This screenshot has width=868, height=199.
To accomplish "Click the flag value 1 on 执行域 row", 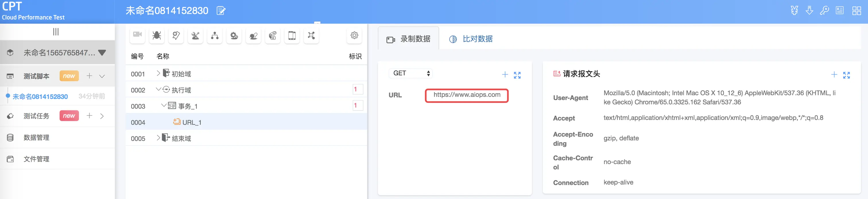I will [x=358, y=89].
